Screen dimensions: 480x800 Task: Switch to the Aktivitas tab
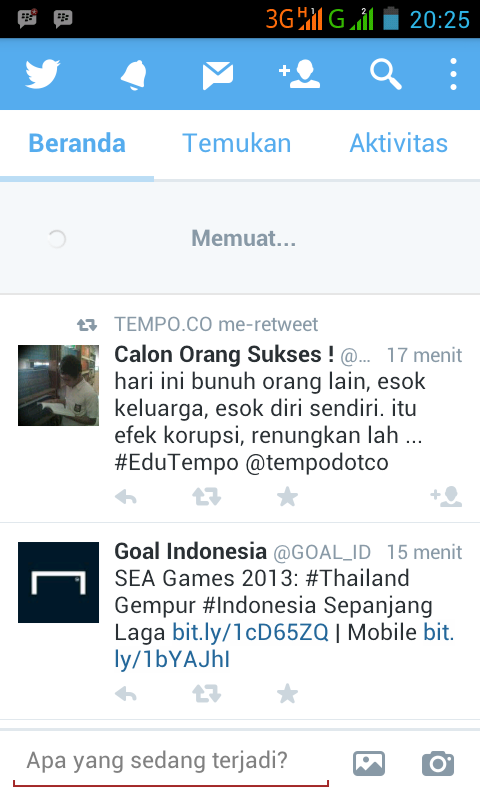tap(398, 143)
